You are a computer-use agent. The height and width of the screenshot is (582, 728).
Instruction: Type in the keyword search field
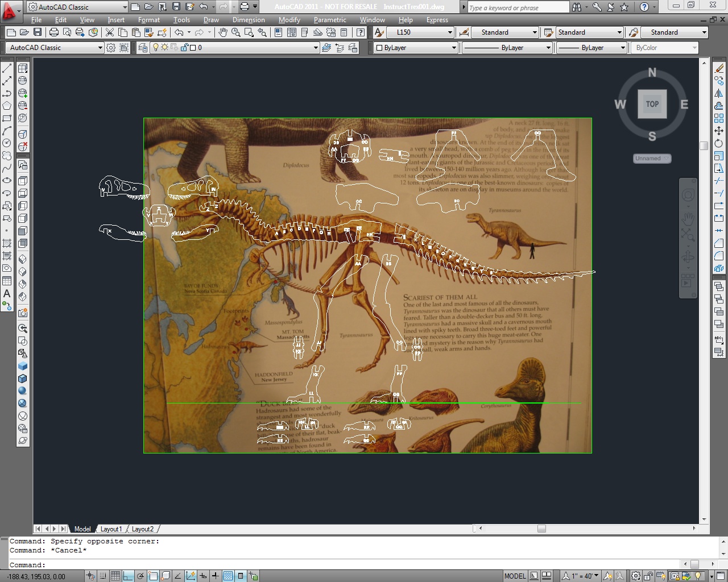(518, 7)
